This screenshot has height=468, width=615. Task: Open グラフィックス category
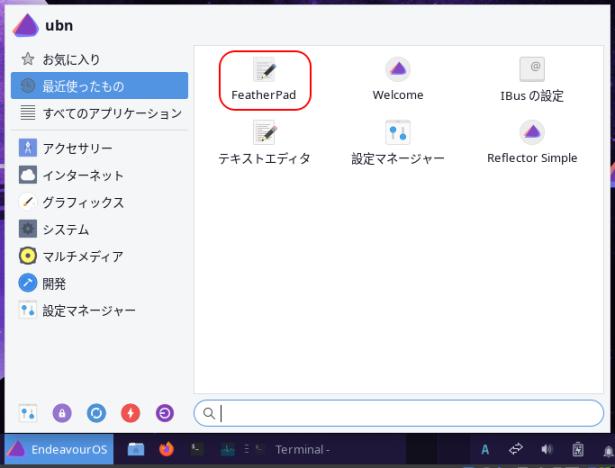tap(99, 202)
